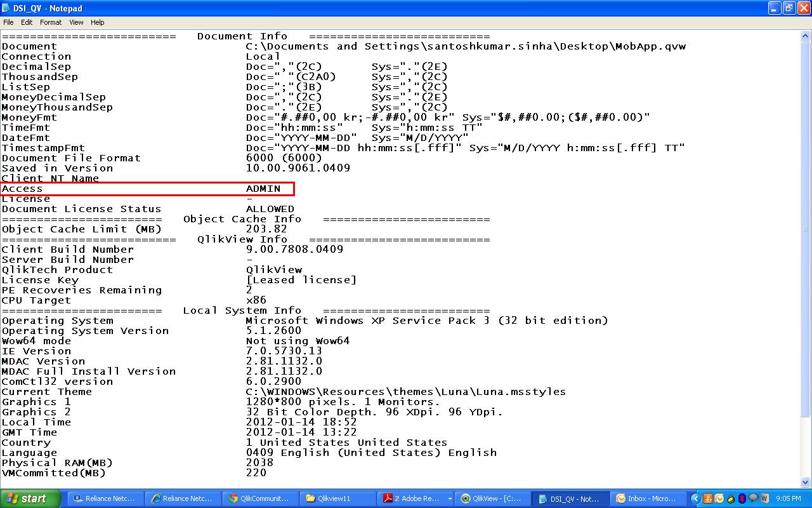This screenshot has width=812, height=508.
Task: Click the Windows Start button
Action: pos(30,498)
